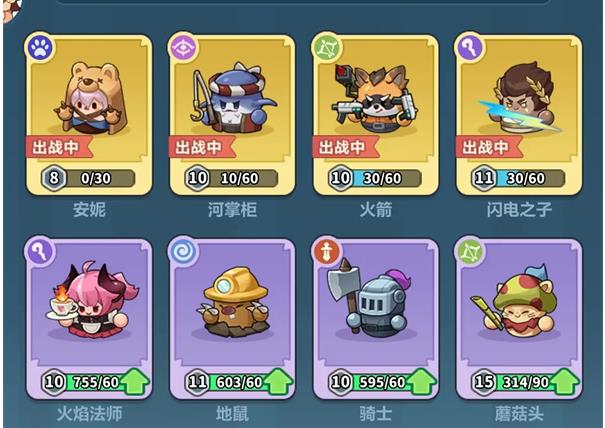Upgrade 地鼠 using the green up arrow
The height and width of the screenshot is (428, 605).
(x=278, y=381)
